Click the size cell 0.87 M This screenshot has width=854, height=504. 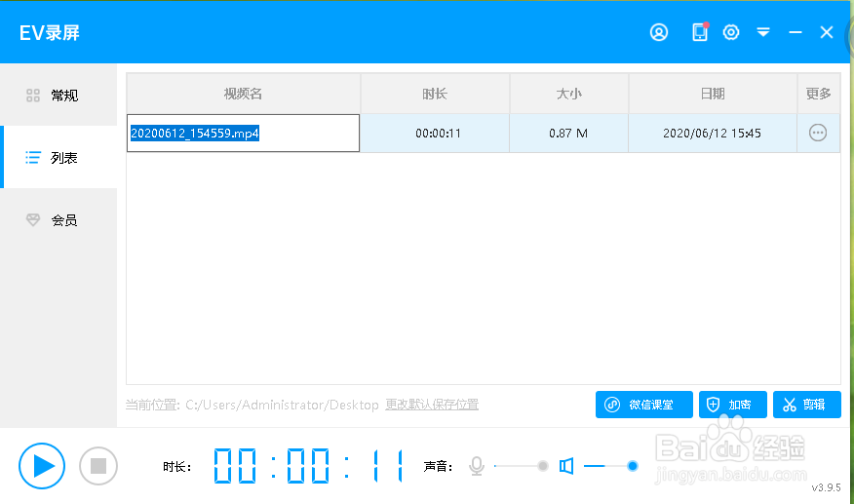point(568,133)
